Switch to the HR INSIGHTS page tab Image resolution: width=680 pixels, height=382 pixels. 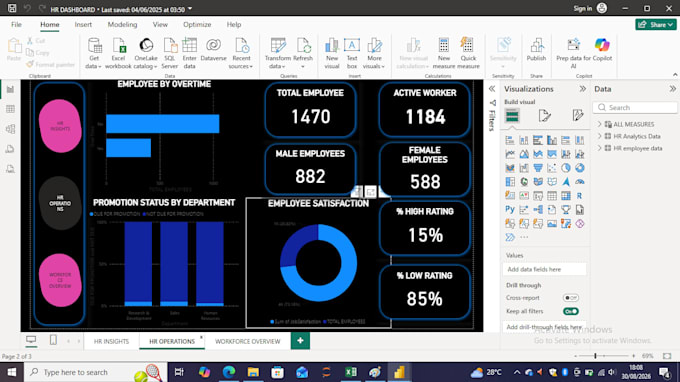[111, 341]
